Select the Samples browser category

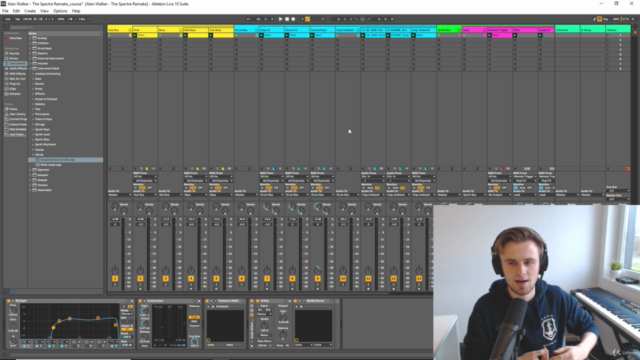pyautogui.click(x=15, y=94)
